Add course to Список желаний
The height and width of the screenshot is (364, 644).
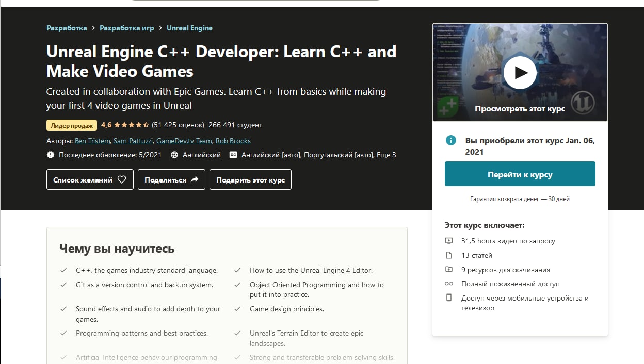[x=90, y=179]
